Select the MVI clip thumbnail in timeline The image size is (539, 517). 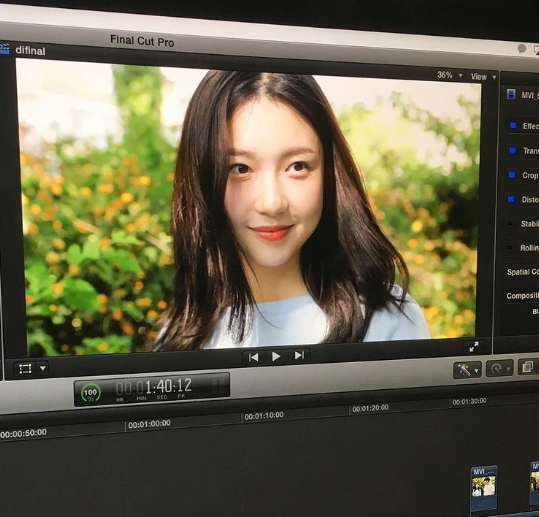point(484,488)
